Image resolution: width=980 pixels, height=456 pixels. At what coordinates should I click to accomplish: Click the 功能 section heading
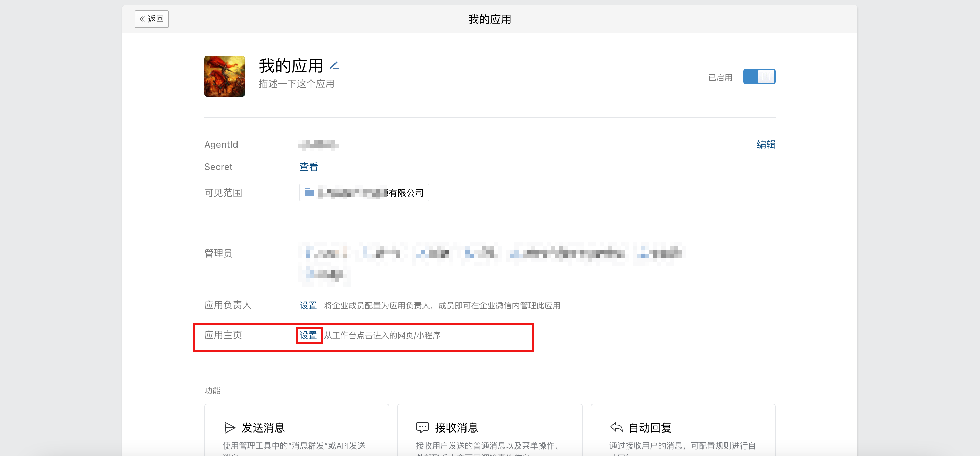[x=212, y=391]
